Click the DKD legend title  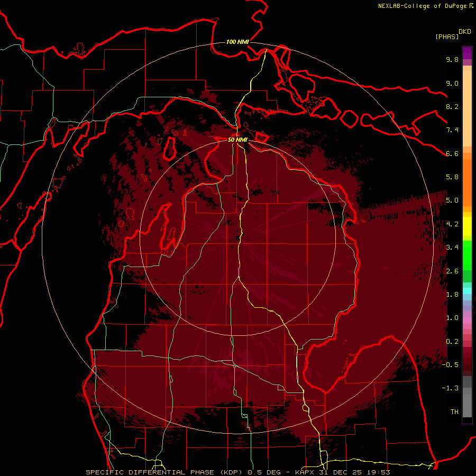tap(465, 32)
